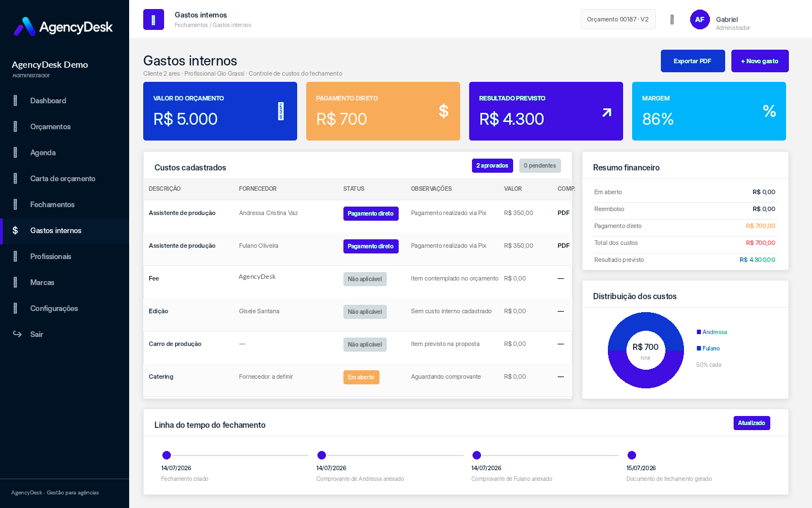Click the purple page icon in the header
The height and width of the screenshot is (508, 812).
153,20
